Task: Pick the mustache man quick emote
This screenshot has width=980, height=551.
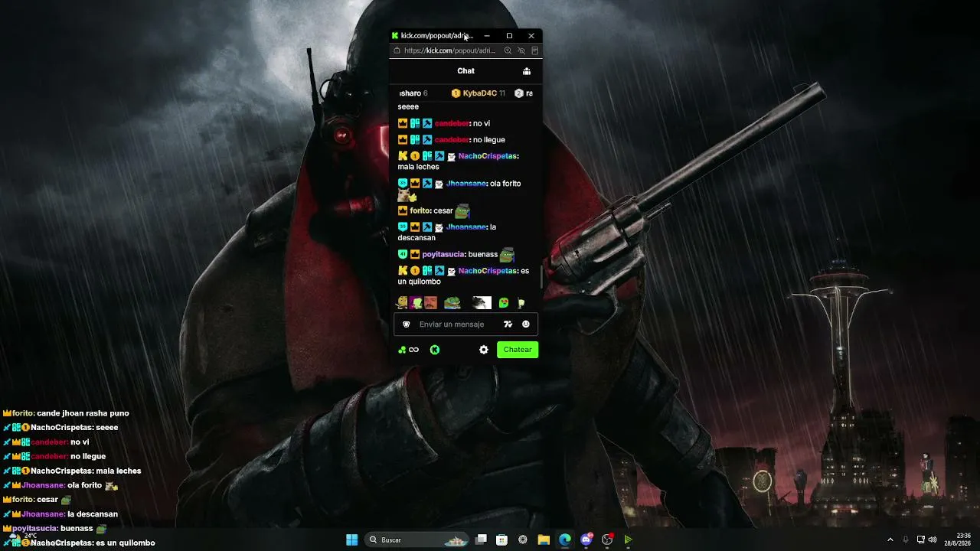Action: 430,303
